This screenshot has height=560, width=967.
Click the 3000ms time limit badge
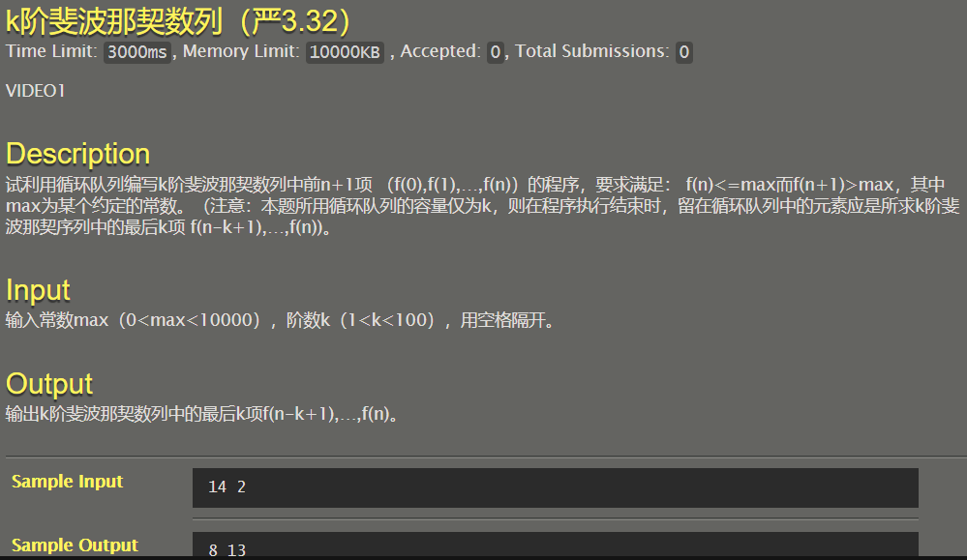(x=136, y=52)
